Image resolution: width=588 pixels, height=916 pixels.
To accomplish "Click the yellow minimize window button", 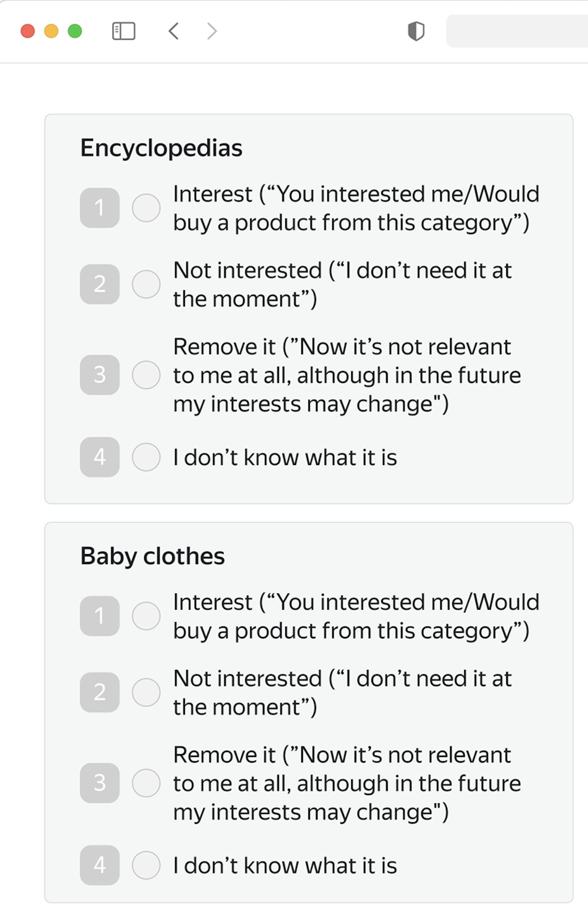I will coord(51,31).
